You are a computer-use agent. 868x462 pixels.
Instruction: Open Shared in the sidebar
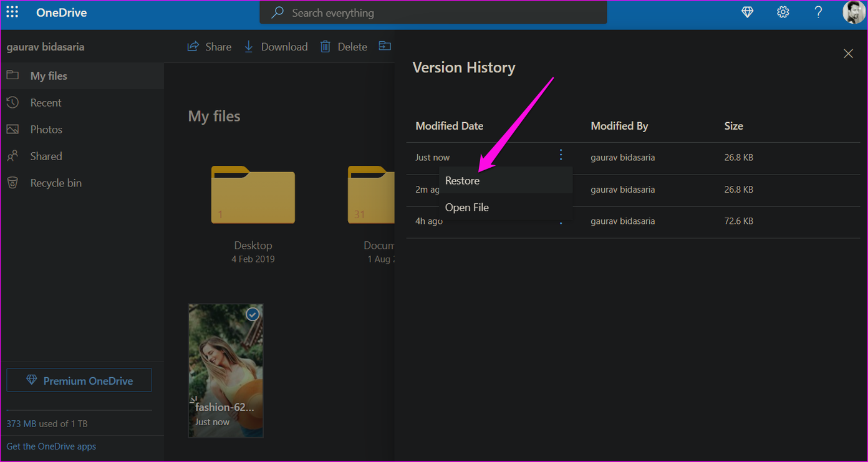pyautogui.click(x=82, y=156)
